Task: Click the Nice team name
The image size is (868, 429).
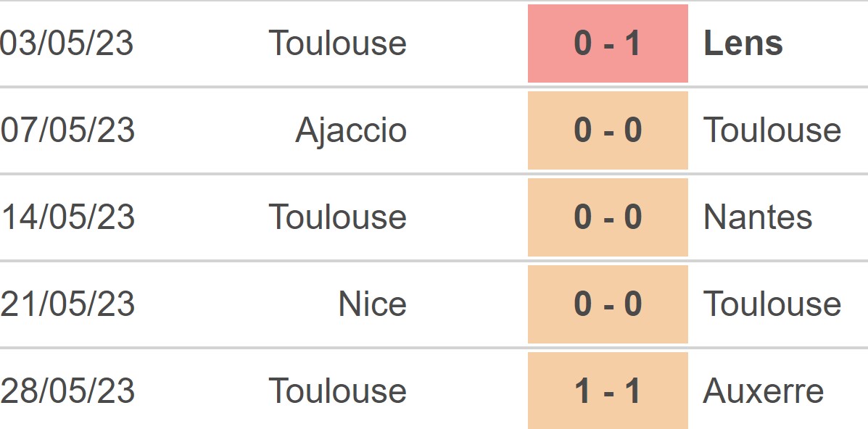Action: (373, 304)
